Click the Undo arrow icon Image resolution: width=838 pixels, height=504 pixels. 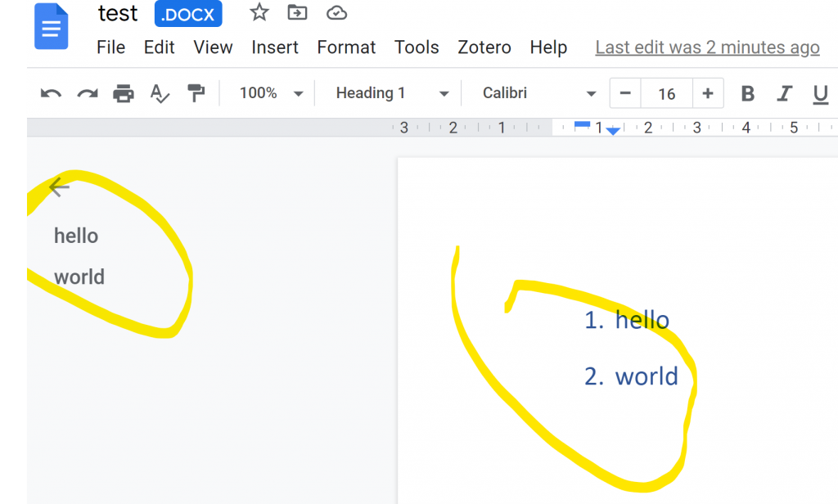[51, 93]
